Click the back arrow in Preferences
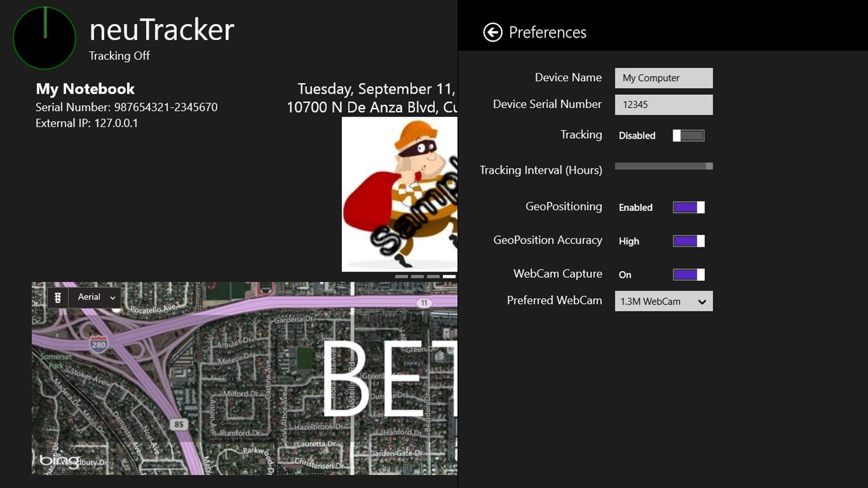The height and width of the screenshot is (488, 868). pyautogui.click(x=491, y=32)
